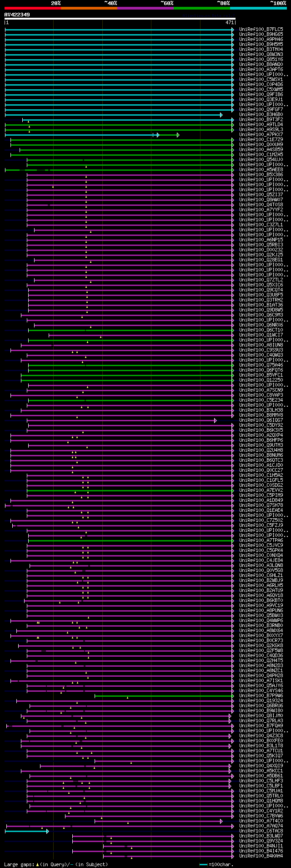This screenshot has width=291, height=868.
Task: Select hit label UniRef100_Q7SH78
Action: 261,505
